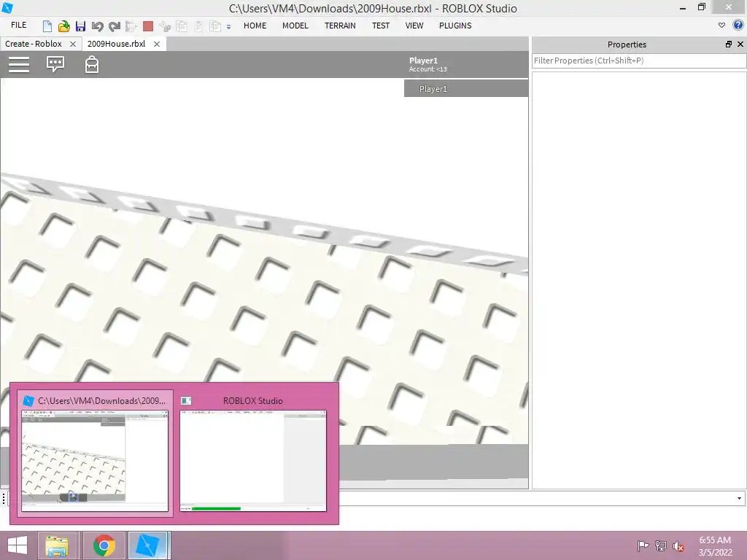Viewport: 747px width, 560px height.
Task: Open File Explorer from the taskbar
Action: 57,545
